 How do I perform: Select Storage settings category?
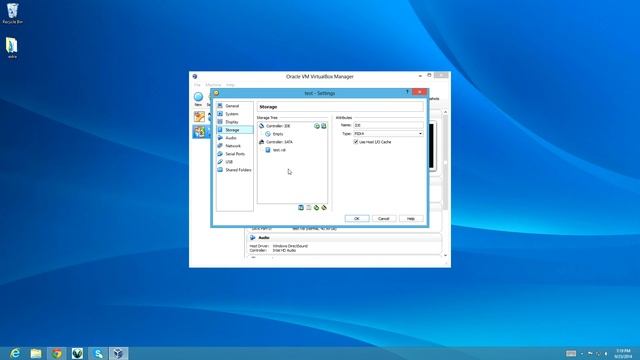[x=234, y=130]
